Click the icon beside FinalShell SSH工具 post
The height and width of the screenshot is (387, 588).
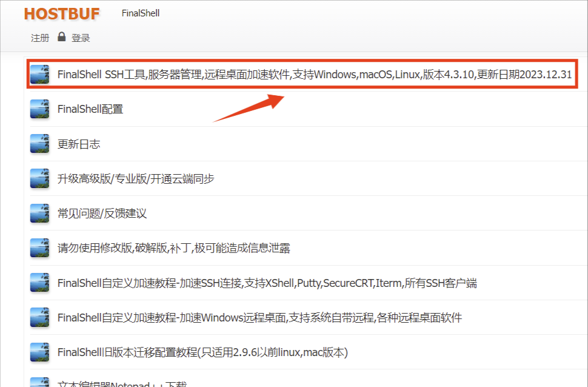point(40,75)
